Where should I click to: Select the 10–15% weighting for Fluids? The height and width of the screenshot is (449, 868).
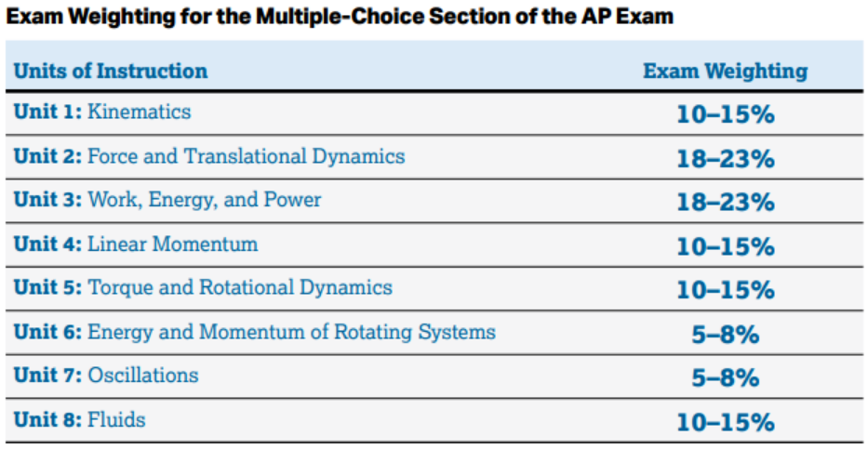coord(725,422)
